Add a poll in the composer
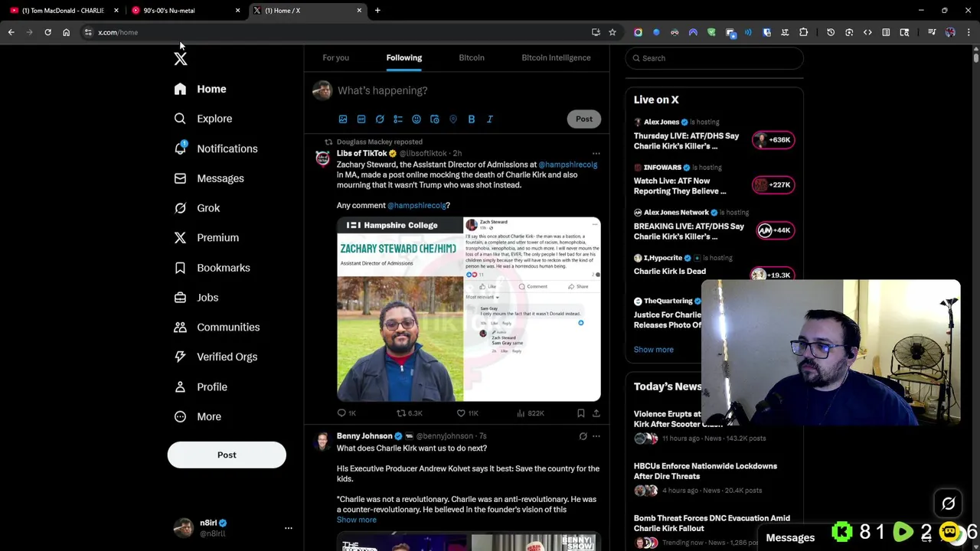Viewport: 980px width, 551px height. click(398, 119)
